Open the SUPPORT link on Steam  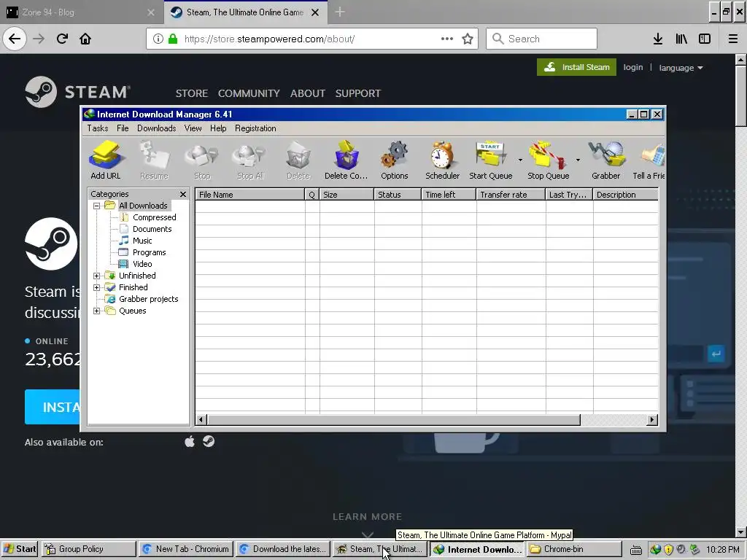357,93
